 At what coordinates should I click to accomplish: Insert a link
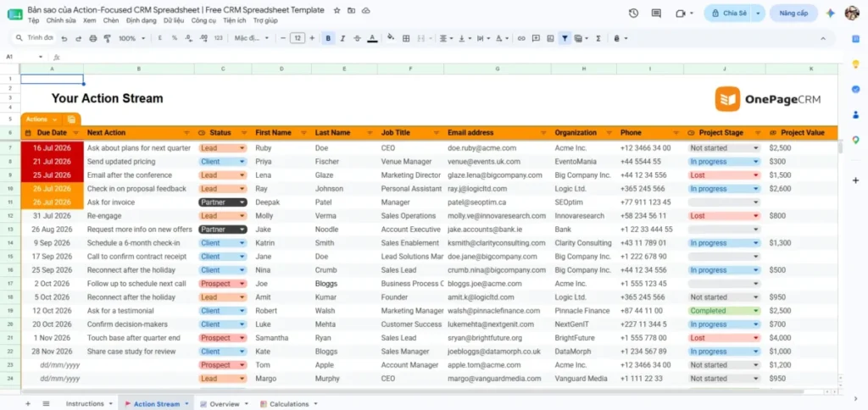pyautogui.click(x=521, y=38)
